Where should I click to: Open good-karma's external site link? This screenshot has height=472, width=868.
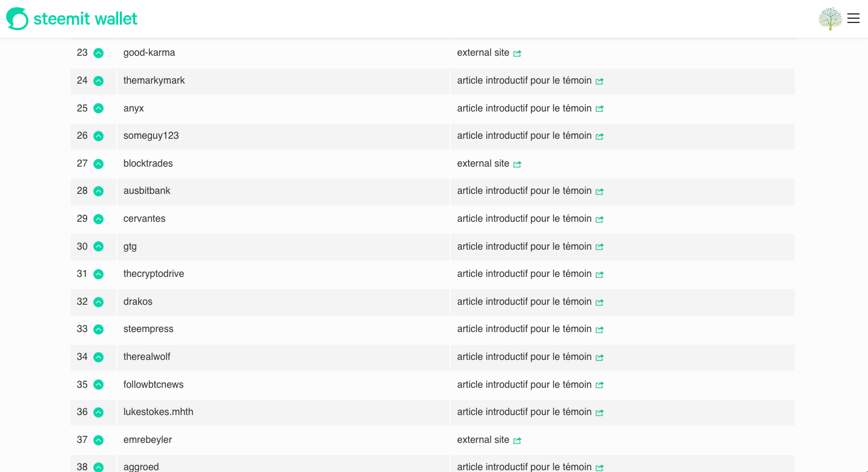489,53
